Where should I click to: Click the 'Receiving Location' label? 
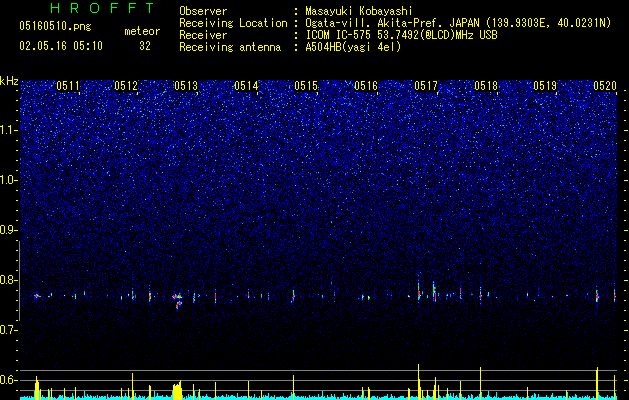point(233,24)
